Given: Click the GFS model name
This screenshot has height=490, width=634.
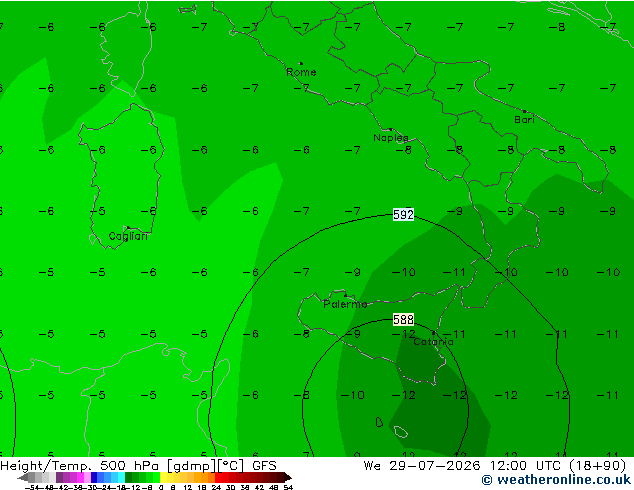Looking at the screenshot, I should [264, 466].
